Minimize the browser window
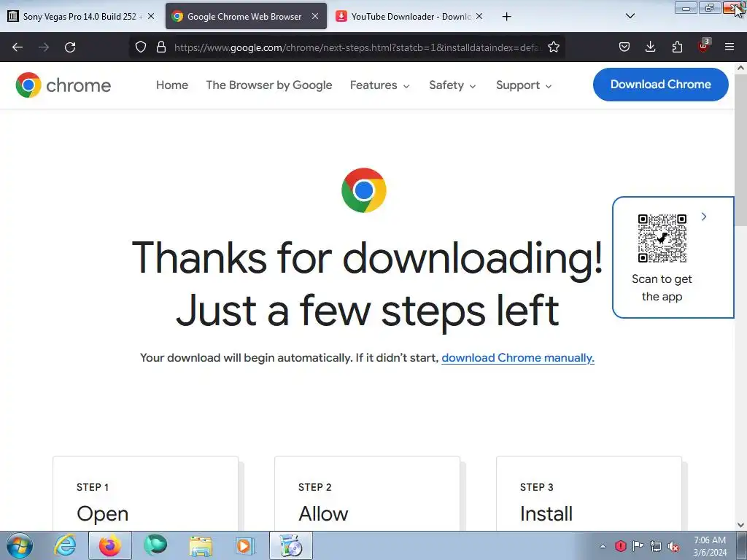The width and height of the screenshot is (747, 560). point(686,8)
